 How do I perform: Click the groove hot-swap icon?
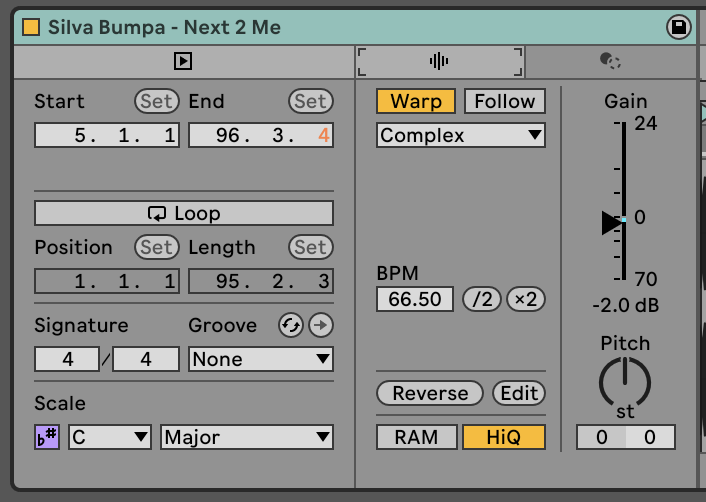(x=292, y=325)
